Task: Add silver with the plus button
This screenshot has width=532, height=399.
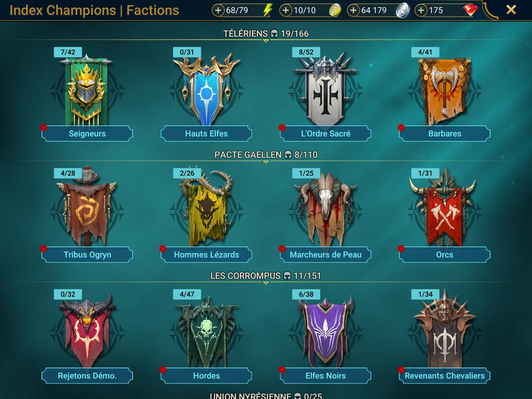Action: tap(353, 10)
